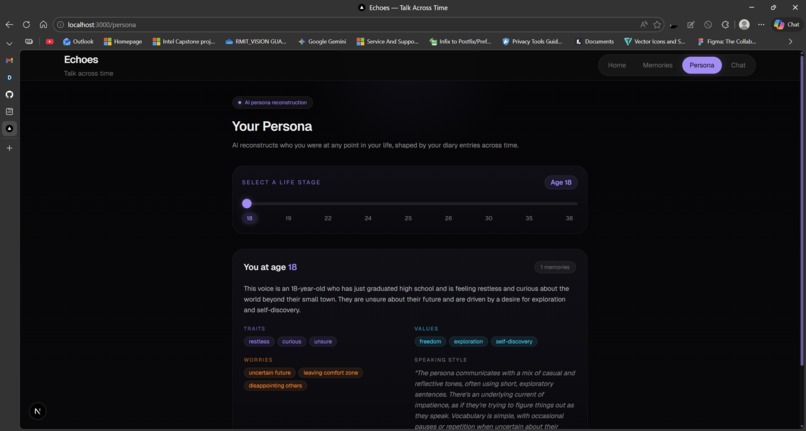
Task: Select the Persona nav tab
Action: click(x=702, y=65)
